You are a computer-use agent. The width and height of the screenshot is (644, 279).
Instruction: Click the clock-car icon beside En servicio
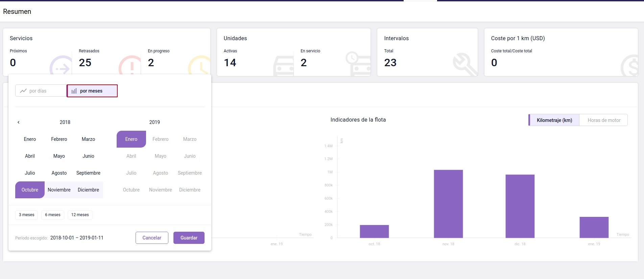(x=358, y=64)
